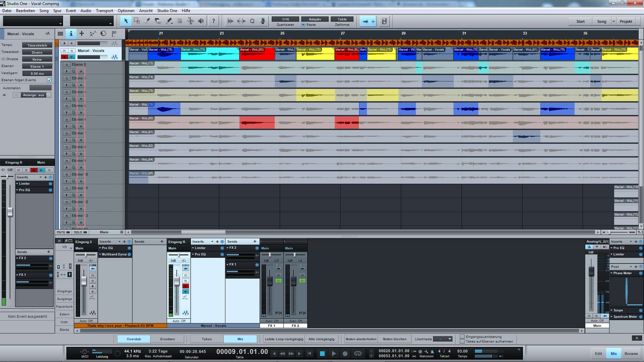Open metronome settings wrench icon
This screenshot has width=644, height=362.
click(x=426, y=352)
